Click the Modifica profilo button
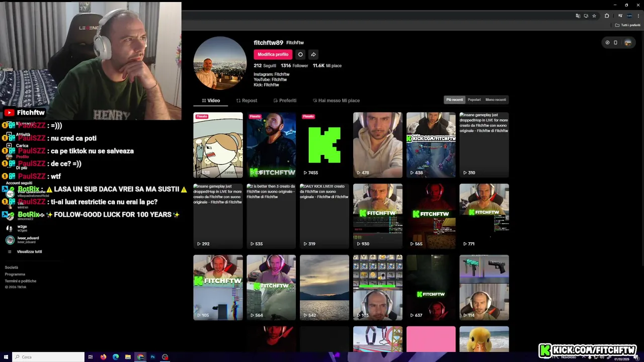This screenshot has height=362, width=644. (x=273, y=54)
